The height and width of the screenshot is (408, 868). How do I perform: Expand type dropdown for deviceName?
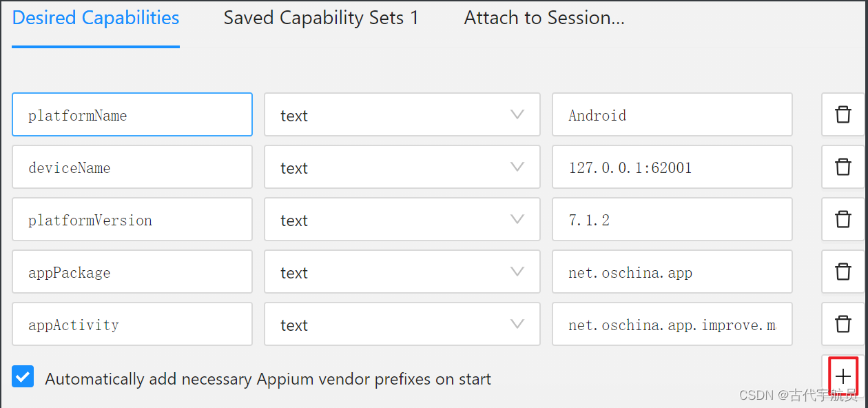click(402, 167)
